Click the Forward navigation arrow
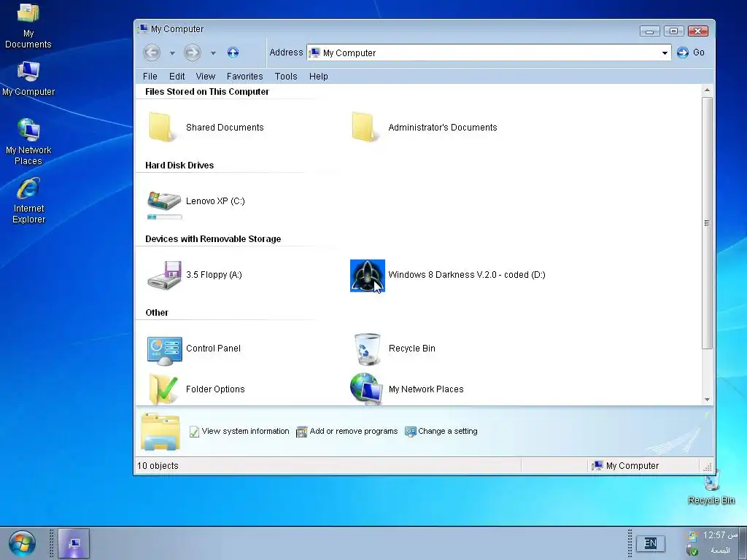This screenshot has height=560, width=747. [193, 52]
